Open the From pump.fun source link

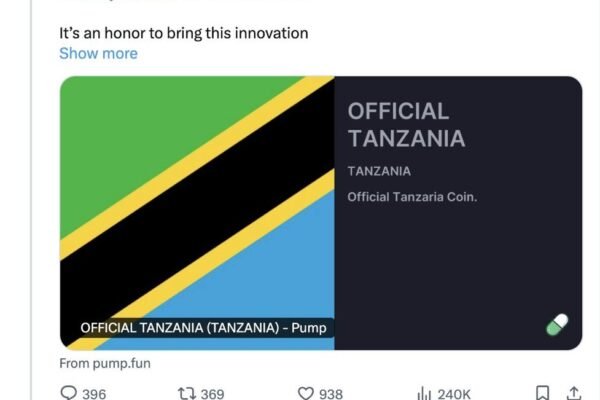[x=105, y=363]
